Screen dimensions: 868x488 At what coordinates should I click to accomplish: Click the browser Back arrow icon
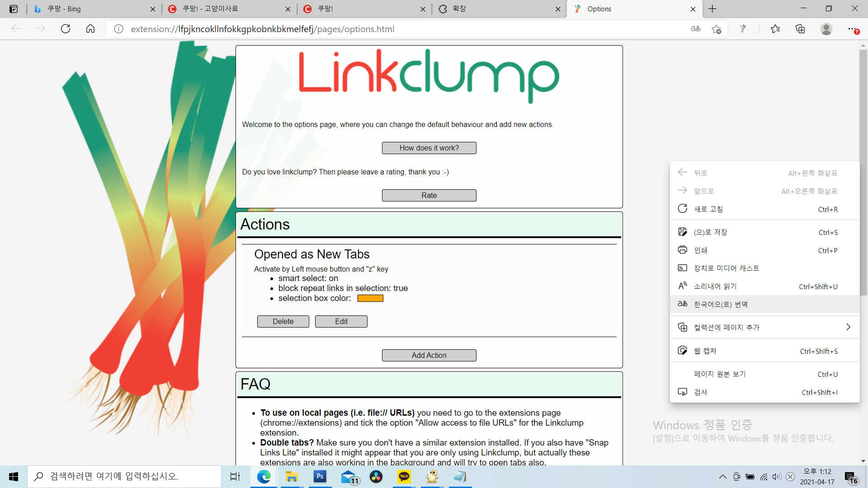pyautogui.click(x=16, y=29)
